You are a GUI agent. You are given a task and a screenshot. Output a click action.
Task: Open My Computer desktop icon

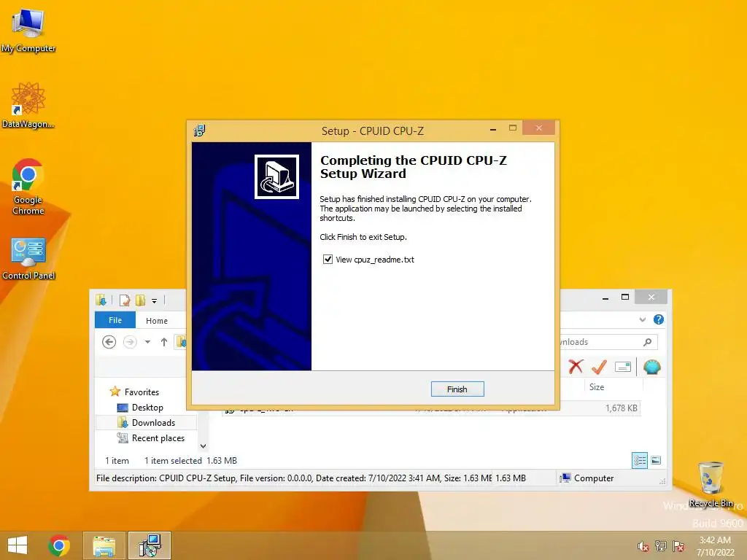click(28, 29)
